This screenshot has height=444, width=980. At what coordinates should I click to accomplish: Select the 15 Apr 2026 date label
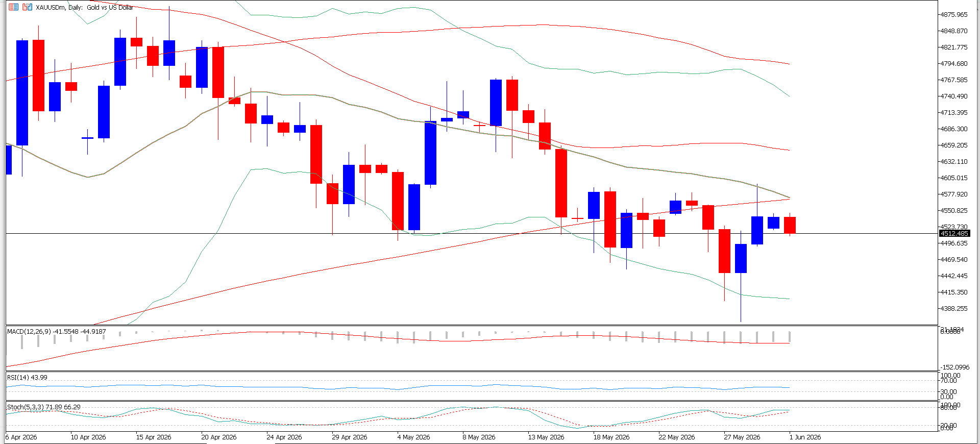154,437
